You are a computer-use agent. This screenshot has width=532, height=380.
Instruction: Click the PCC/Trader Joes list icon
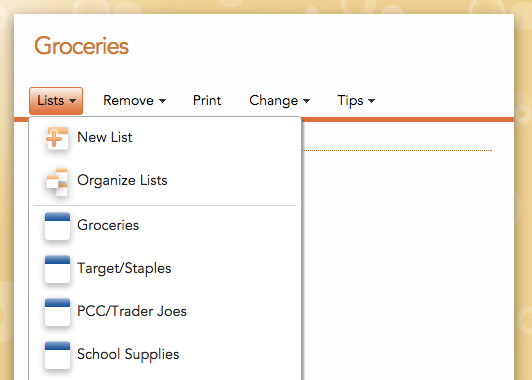(57, 312)
